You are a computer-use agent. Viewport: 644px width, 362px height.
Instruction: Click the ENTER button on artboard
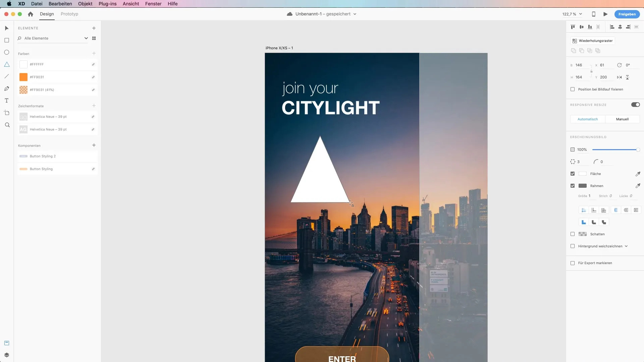click(x=342, y=354)
